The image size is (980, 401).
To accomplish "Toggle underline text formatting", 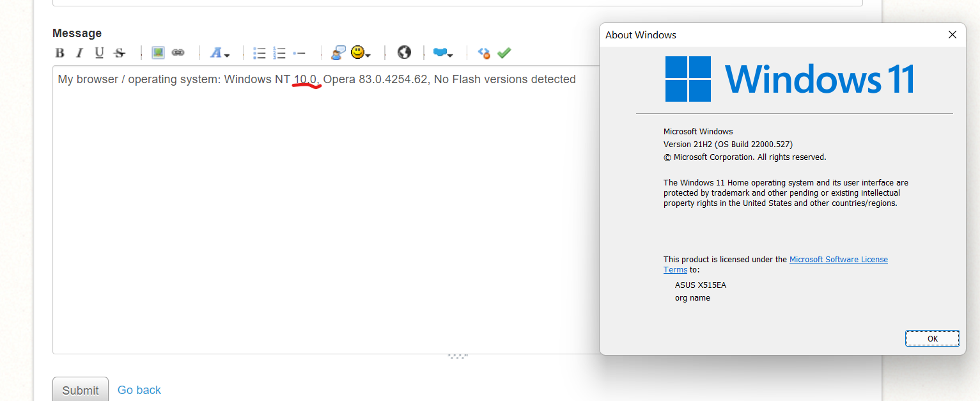I will tap(99, 53).
